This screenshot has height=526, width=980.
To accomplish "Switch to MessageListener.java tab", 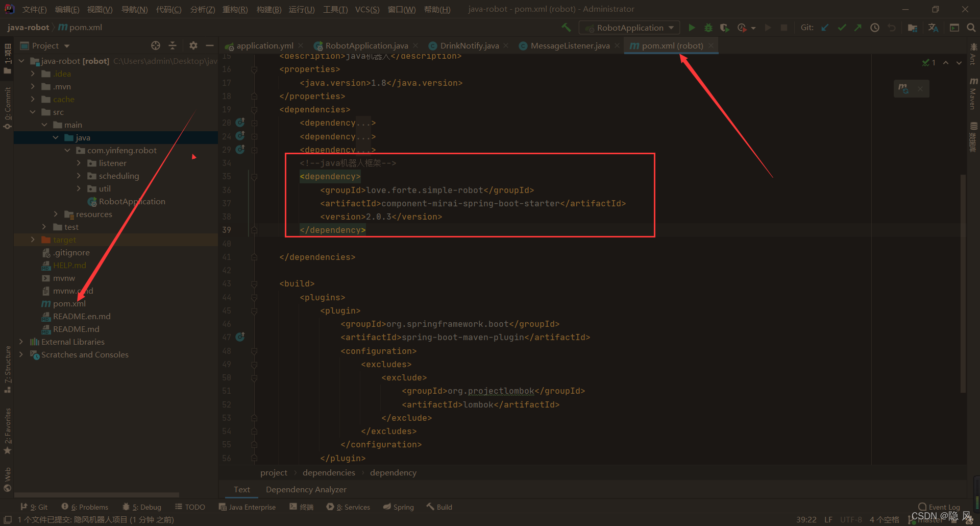I will click(570, 45).
